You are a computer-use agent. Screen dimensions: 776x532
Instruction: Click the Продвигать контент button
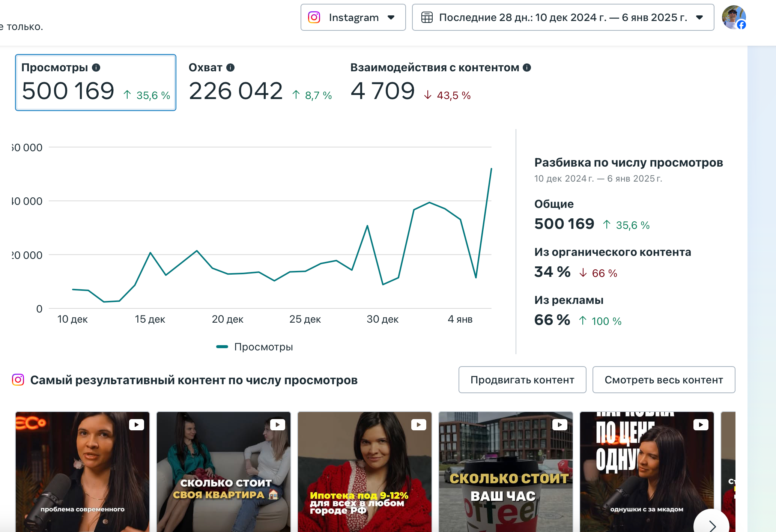tap(522, 380)
